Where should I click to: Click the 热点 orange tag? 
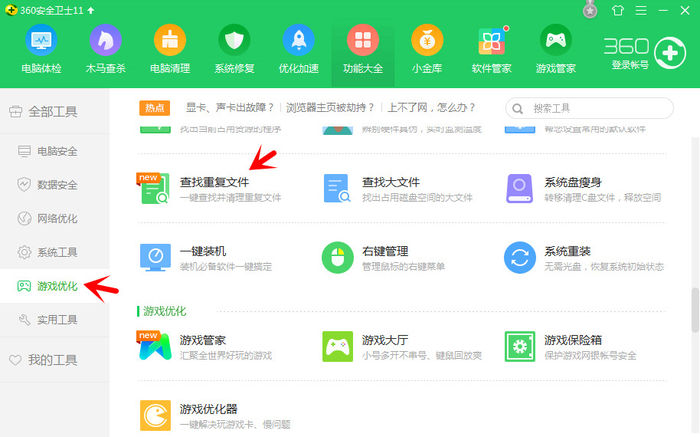(154, 108)
